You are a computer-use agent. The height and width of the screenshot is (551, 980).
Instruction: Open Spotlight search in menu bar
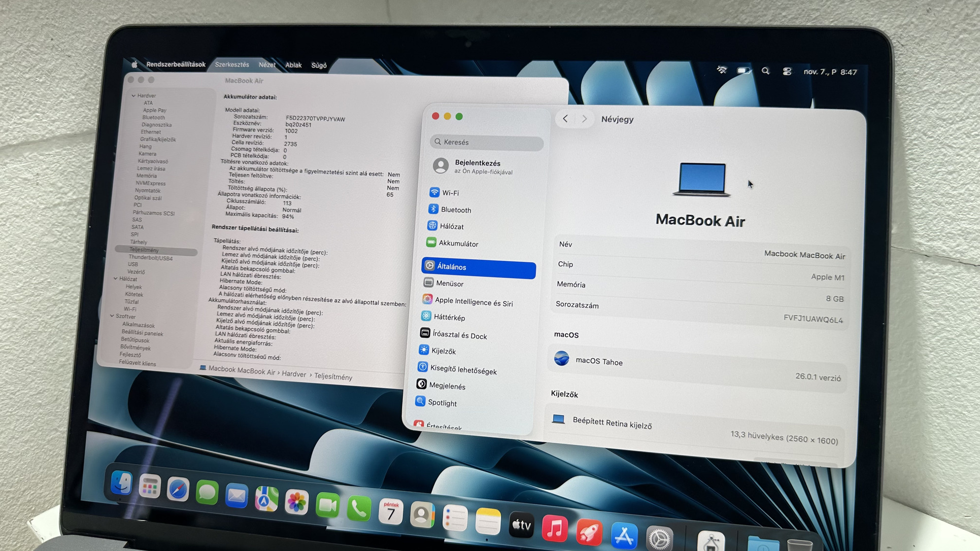tap(765, 71)
